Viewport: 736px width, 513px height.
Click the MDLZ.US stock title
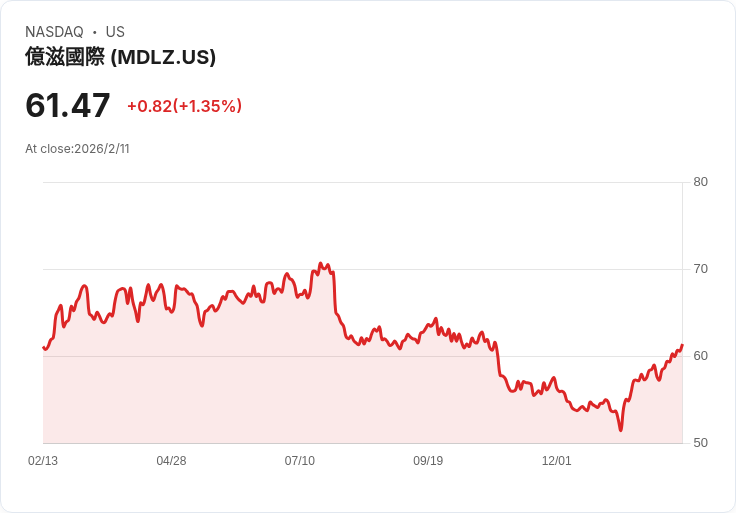[x=120, y=57]
